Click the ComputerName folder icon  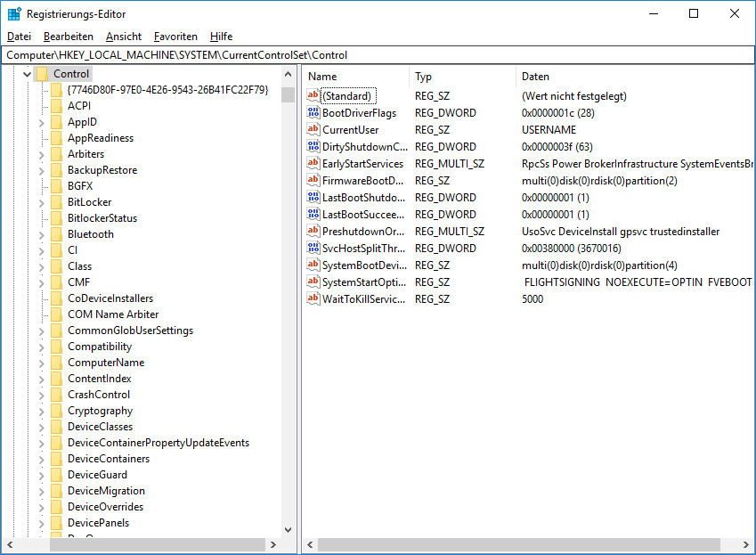pos(56,362)
